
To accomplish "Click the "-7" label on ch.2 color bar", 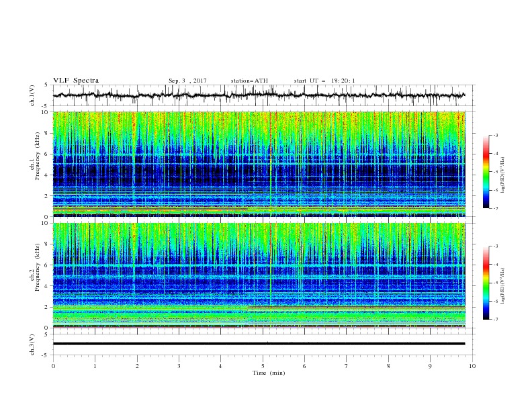I will 496,320.
